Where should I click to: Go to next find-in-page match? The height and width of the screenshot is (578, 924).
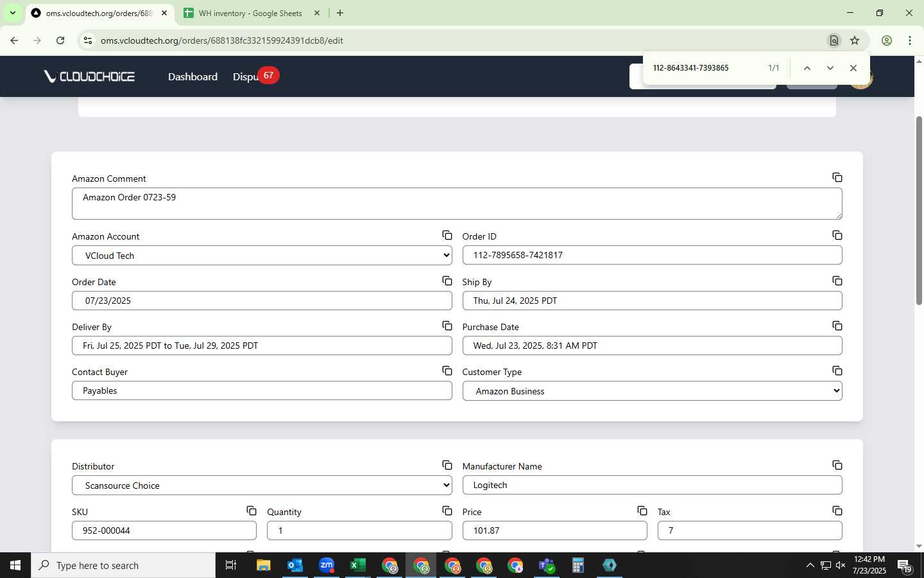point(830,68)
